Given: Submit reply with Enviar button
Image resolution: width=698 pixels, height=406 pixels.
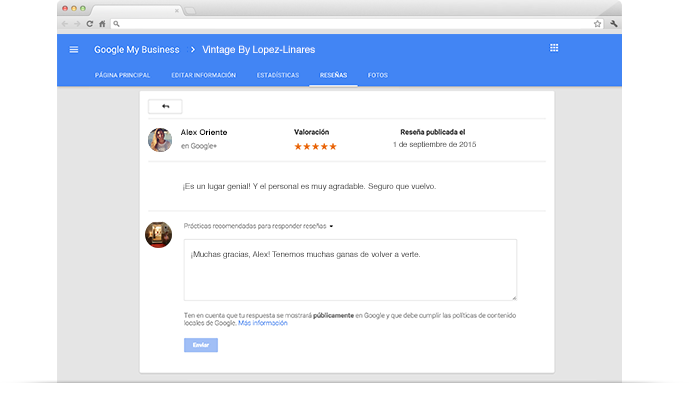Looking at the screenshot, I should click(201, 345).
